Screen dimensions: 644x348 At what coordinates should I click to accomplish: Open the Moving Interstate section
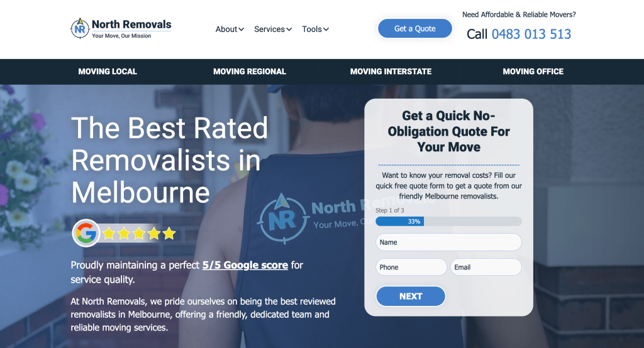click(x=391, y=72)
